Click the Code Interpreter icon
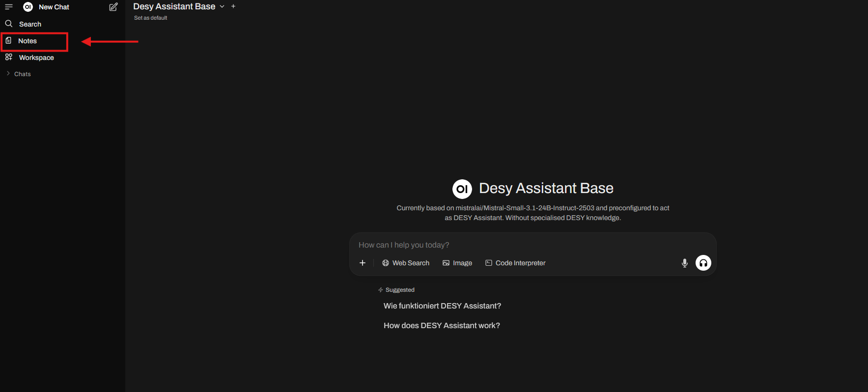The image size is (868, 392). [489, 263]
